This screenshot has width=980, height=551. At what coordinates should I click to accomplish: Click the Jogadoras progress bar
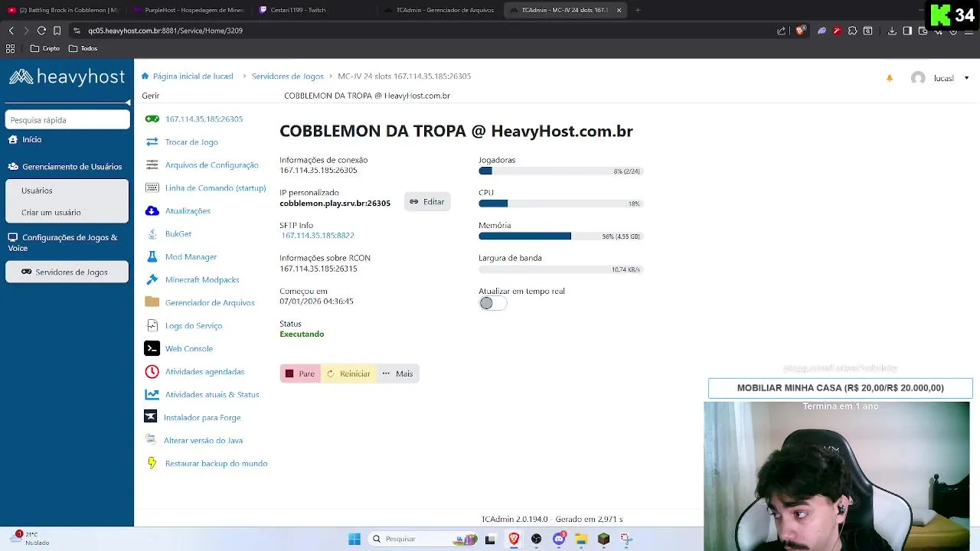[560, 171]
